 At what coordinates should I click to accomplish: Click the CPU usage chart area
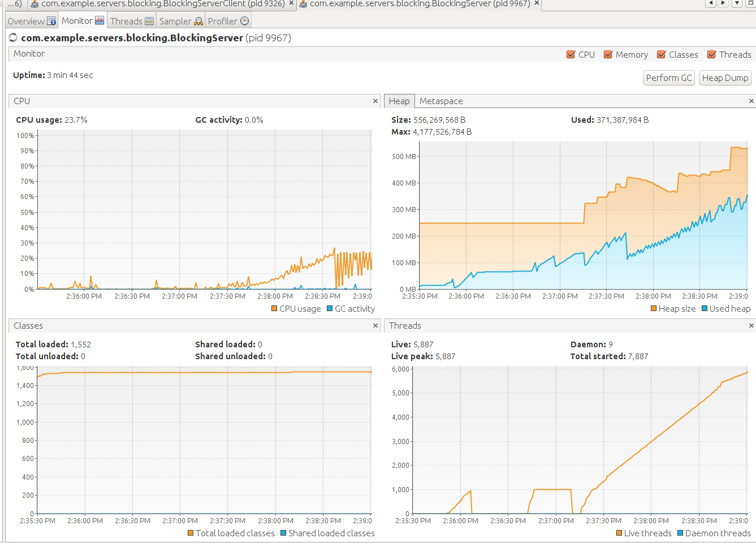click(x=205, y=209)
